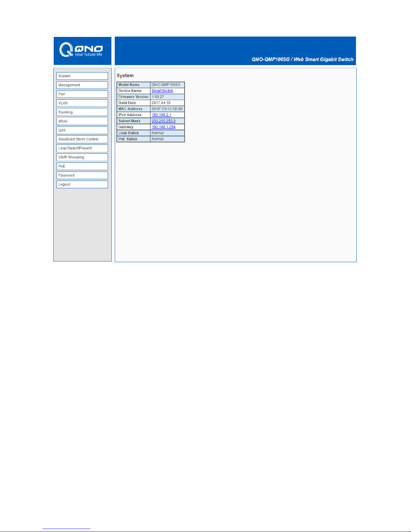Select the Loop Detect/Prevent menu item
The image size is (411, 532).
[x=82, y=148]
